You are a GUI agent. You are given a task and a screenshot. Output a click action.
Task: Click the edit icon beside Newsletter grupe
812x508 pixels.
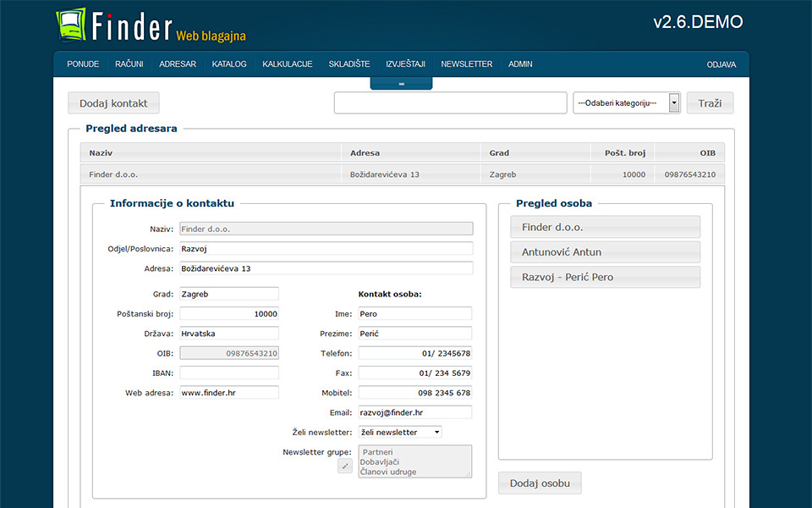pyautogui.click(x=344, y=466)
